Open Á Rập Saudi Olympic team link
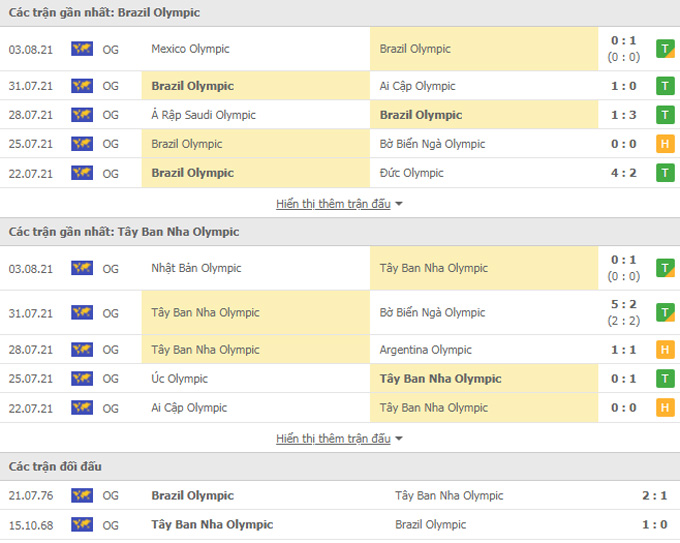This screenshot has height=543, width=680. click(204, 115)
